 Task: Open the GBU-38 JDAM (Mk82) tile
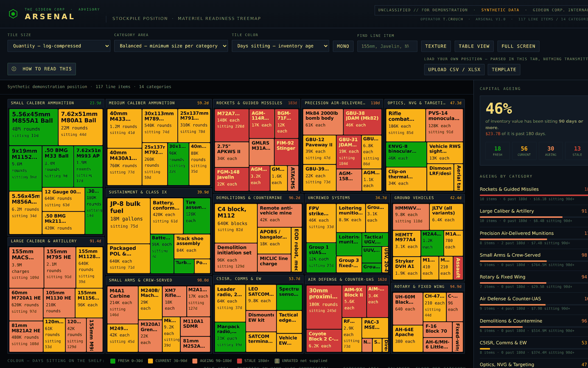click(362, 121)
